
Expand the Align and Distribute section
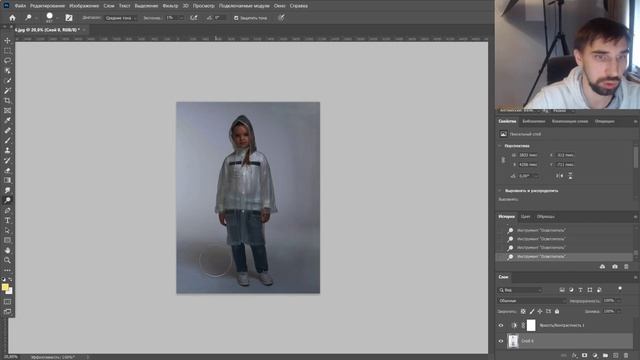pos(500,191)
